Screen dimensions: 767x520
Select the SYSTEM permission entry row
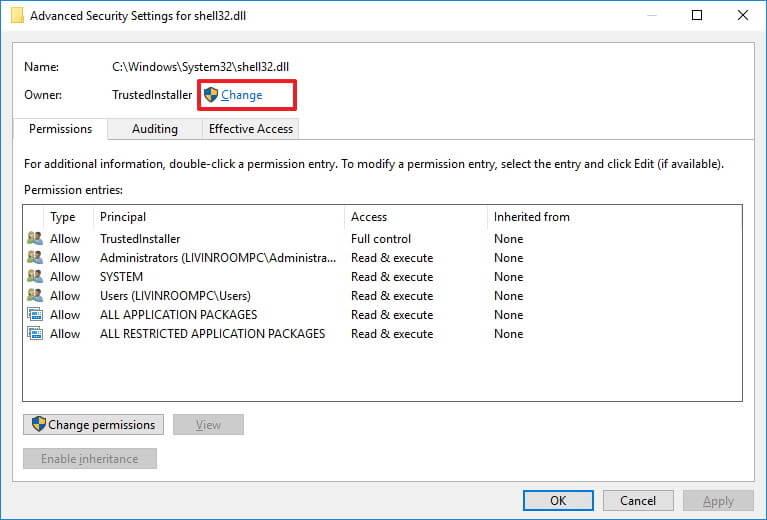click(382, 276)
